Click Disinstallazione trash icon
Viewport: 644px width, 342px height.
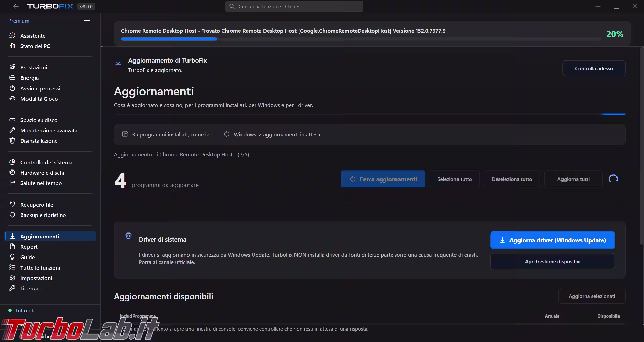click(12, 141)
